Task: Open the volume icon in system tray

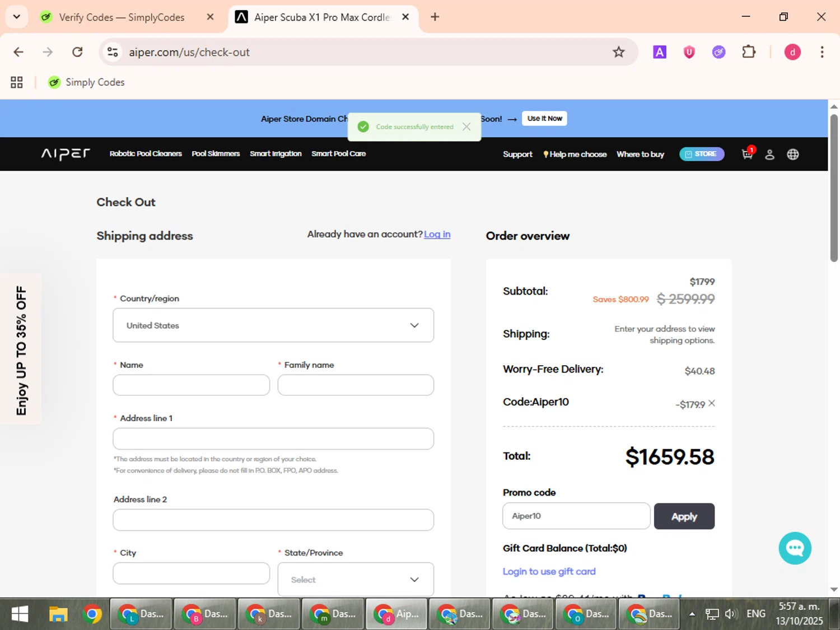Action: click(x=730, y=614)
